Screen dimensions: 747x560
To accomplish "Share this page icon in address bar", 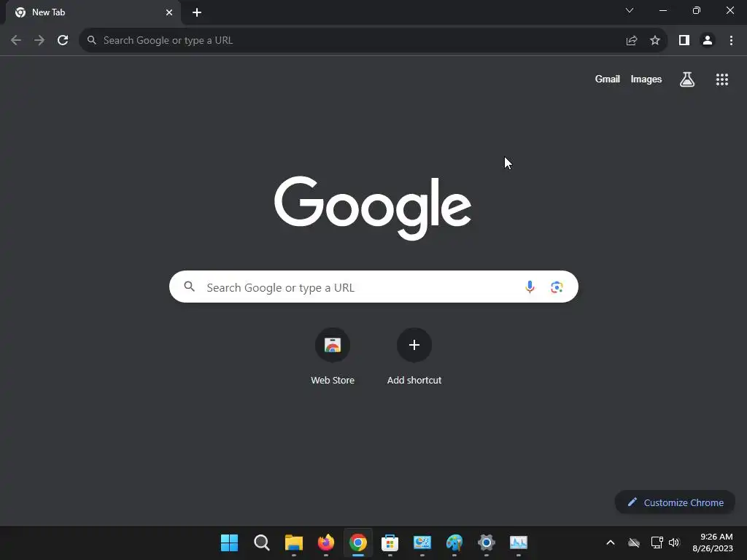I will click(632, 41).
